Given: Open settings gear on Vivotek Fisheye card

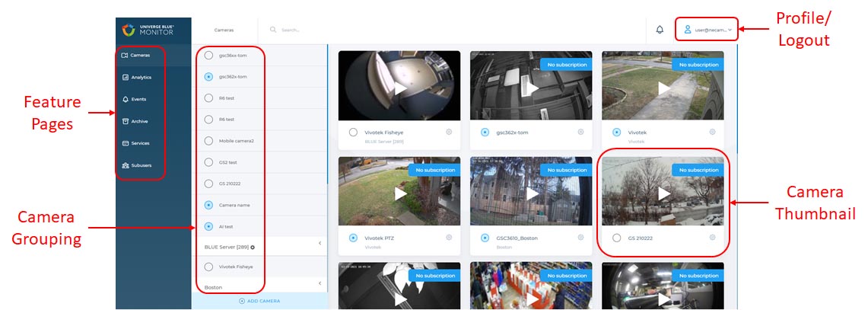Looking at the screenshot, I should tap(448, 132).
